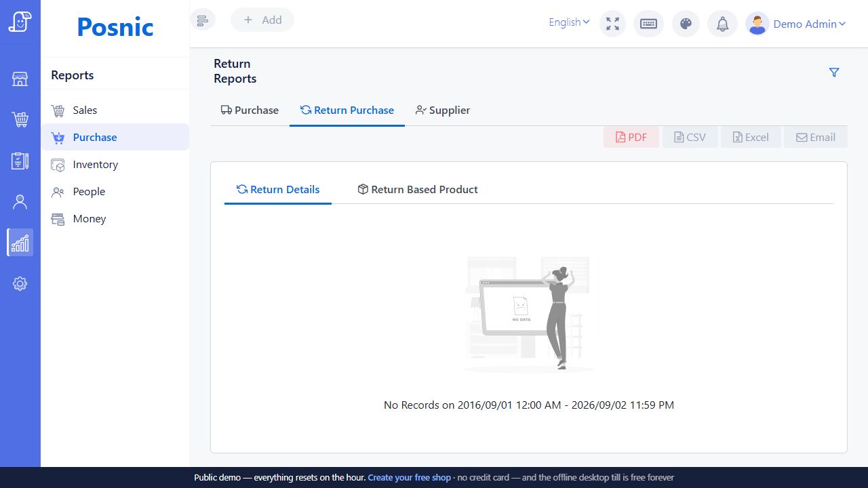Open the filter funnel icon
This screenshot has width=868, height=488.
[834, 73]
